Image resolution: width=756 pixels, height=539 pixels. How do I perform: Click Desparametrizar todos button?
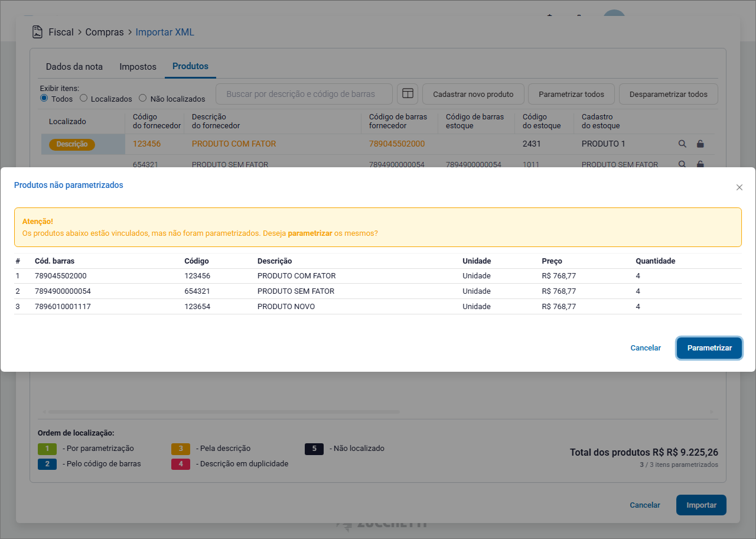point(668,94)
